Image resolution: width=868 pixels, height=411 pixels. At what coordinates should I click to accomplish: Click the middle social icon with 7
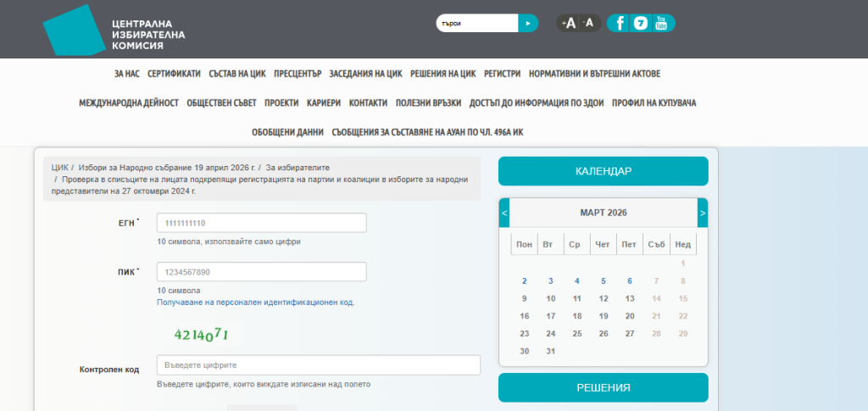click(641, 23)
